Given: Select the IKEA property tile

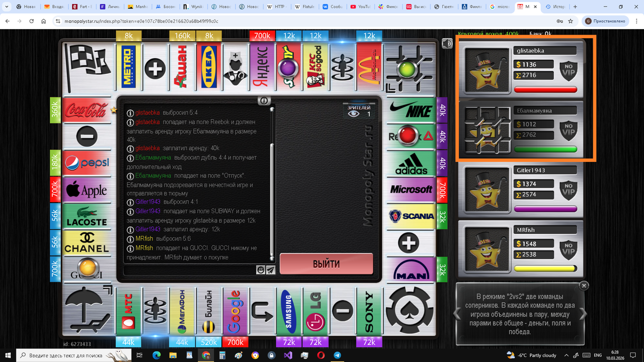Looking at the screenshot, I should coord(209,68).
